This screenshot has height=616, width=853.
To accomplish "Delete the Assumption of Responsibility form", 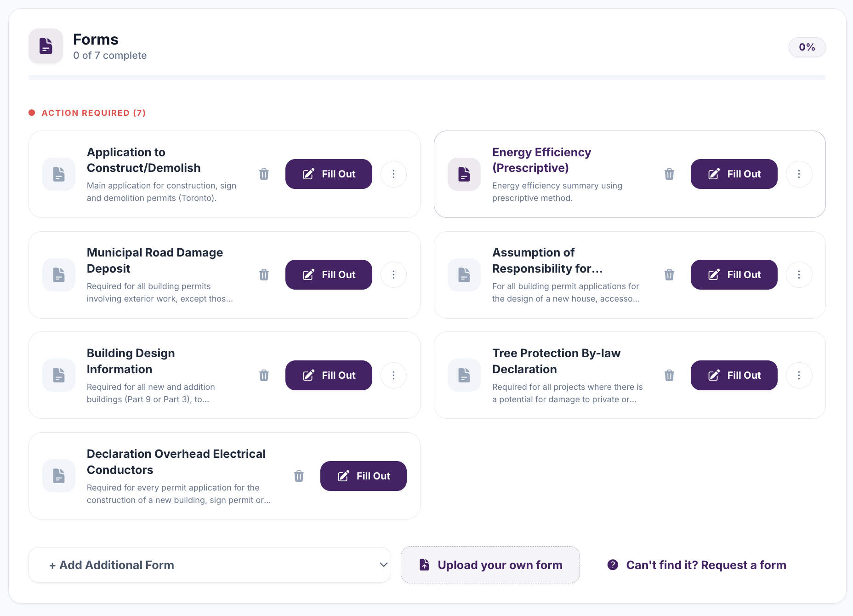I will click(x=669, y=275).
